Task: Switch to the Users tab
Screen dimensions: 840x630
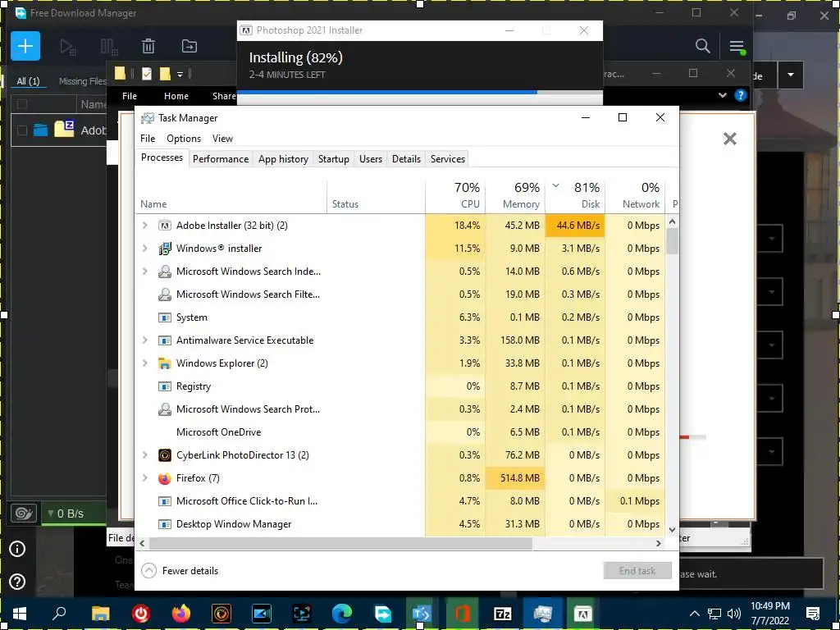Action: (x=371, y=159)
